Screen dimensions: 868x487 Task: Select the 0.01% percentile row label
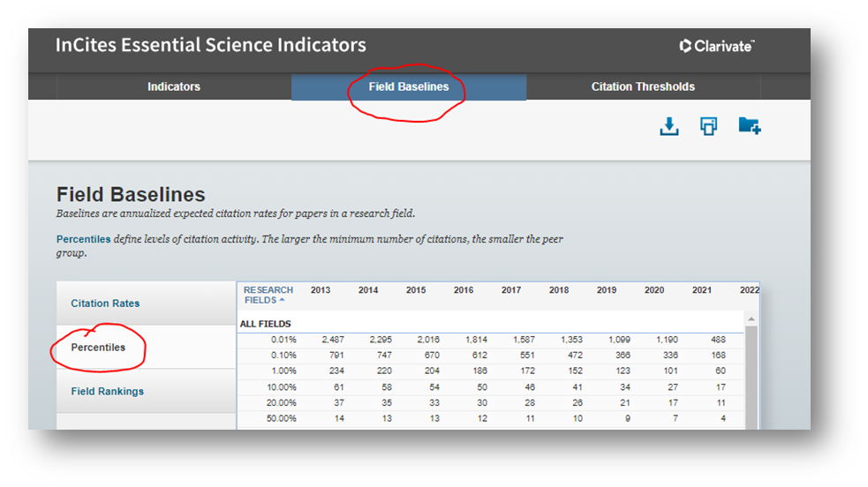pyautogui.click(x=283, y=340)
